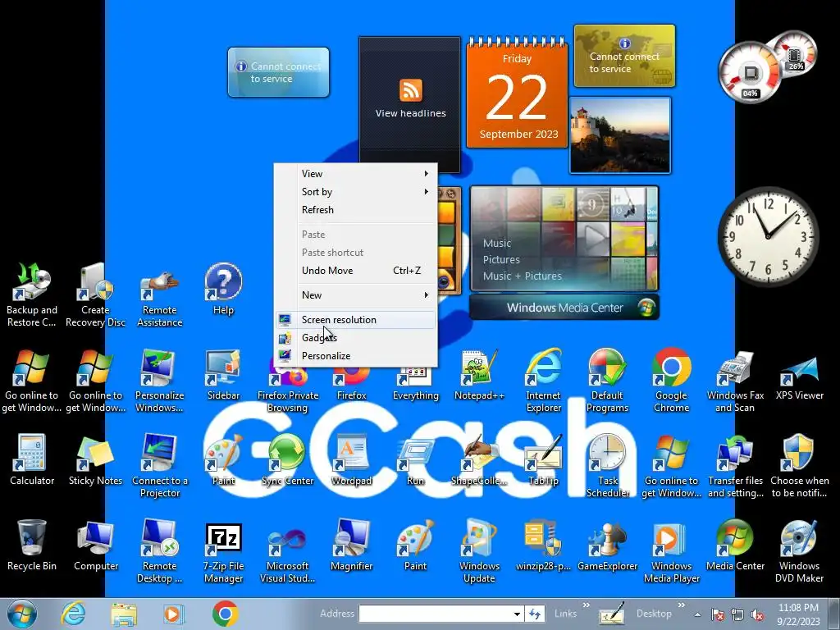Click the muted volume tray icon
The height and width of the screenshot is (630, 840).
click(x=757, y=615)
